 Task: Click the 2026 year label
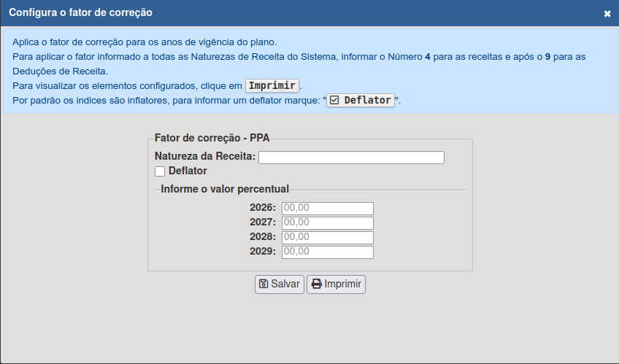tap(263, 208)
